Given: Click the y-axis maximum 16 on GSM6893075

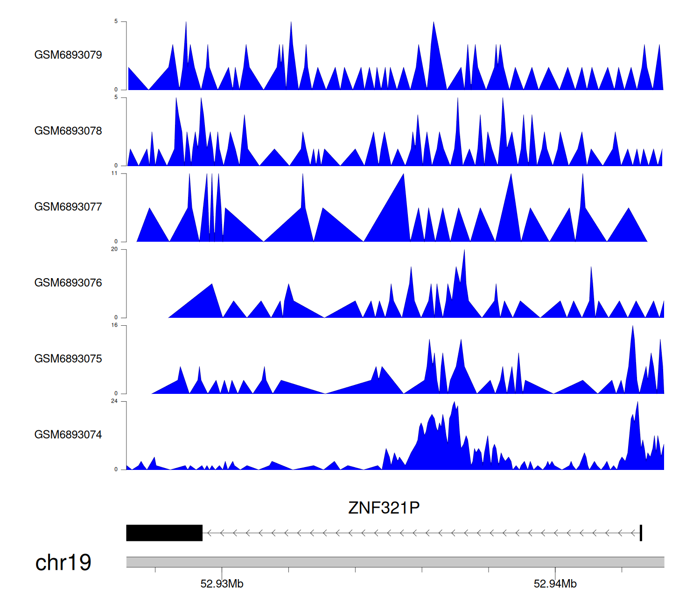Looking at the screenshot, I should [114, 325].
